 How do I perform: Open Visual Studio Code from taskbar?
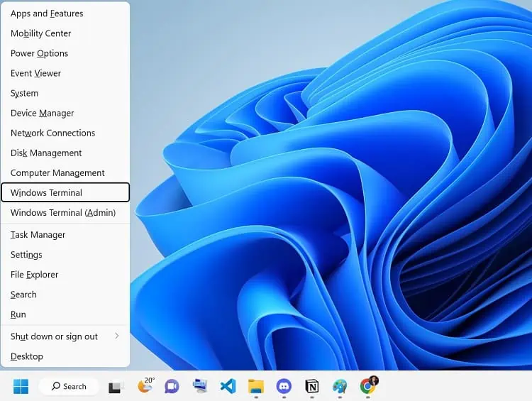(228, 386)
